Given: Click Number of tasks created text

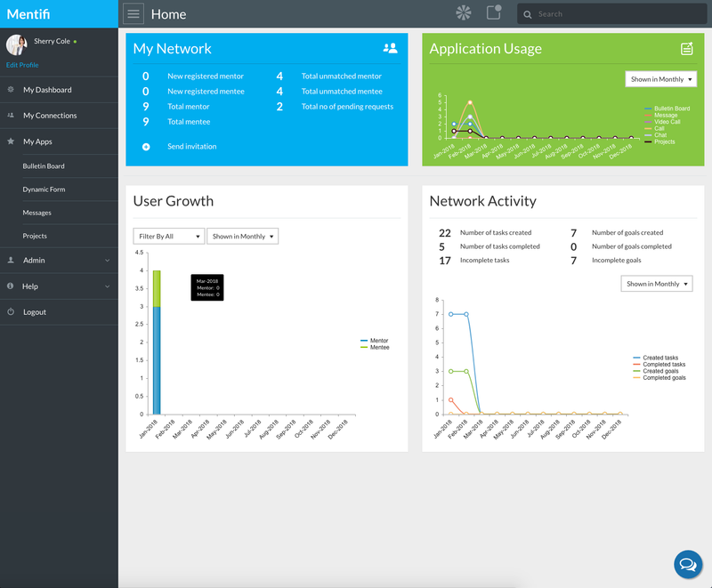Looking at the screenshot, I should pos(496,232).
